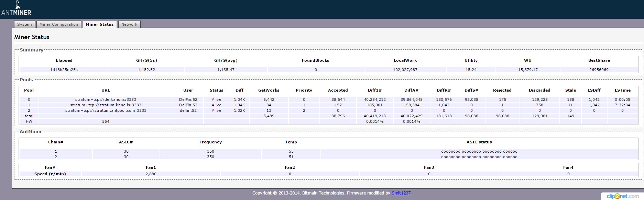This screenshot has height=200, width=644.
Task: Click the LSTime value 7:32:34
Action: [623, 105]
